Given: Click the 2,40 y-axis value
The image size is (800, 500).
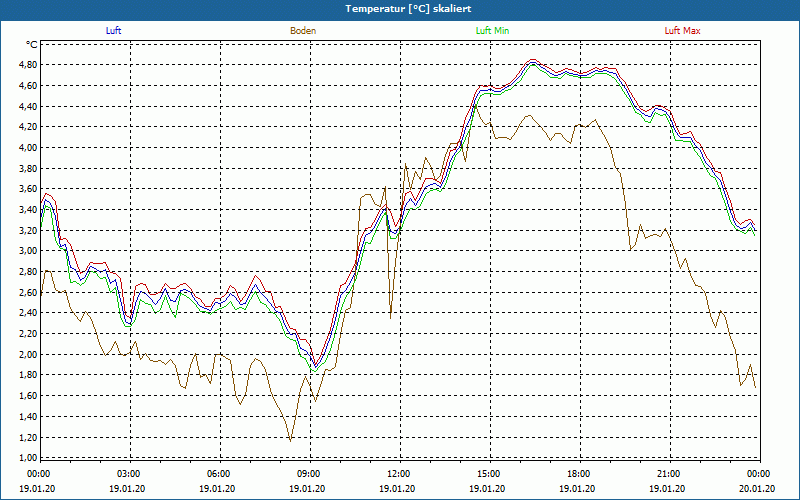Looking at the screenshot, I should click(28, 313).
